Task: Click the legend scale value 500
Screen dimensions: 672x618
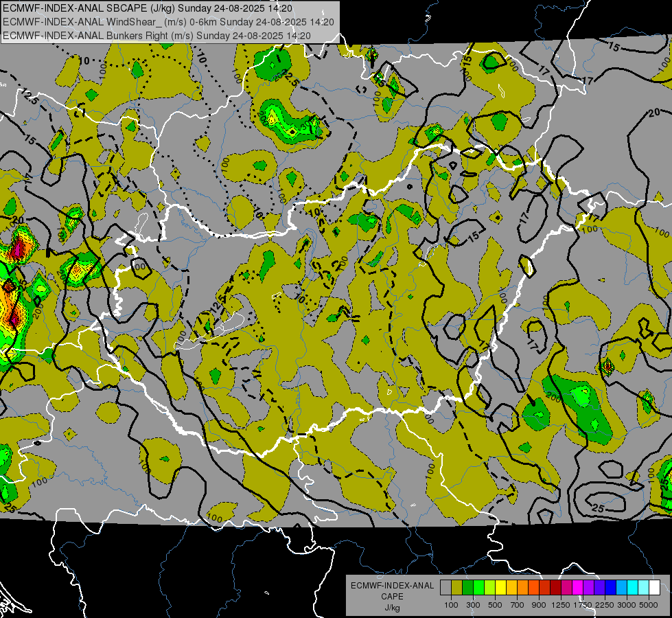Action: coord(495,605)
